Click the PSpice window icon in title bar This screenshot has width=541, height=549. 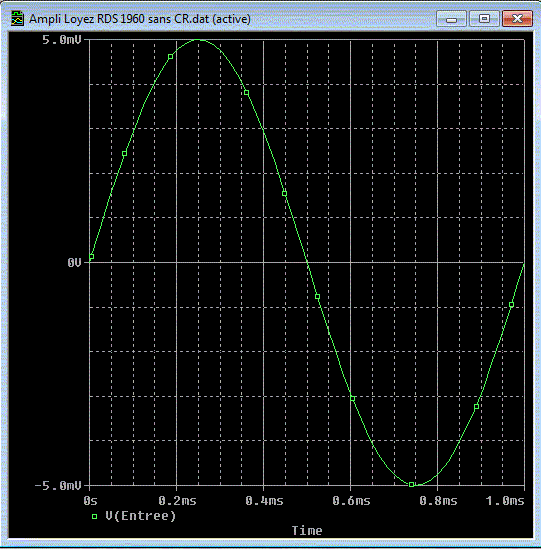click(x=17, y=19)
